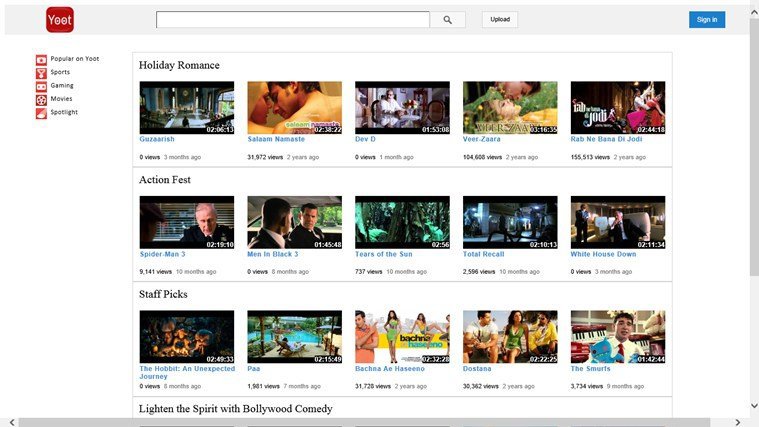
Task: Open Rab Ne Bana Di Jodi thumbnail
Action: (x=618, y=107)
